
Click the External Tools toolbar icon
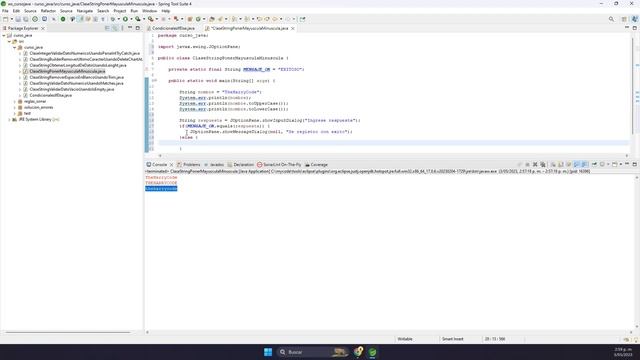pos(151,19)
